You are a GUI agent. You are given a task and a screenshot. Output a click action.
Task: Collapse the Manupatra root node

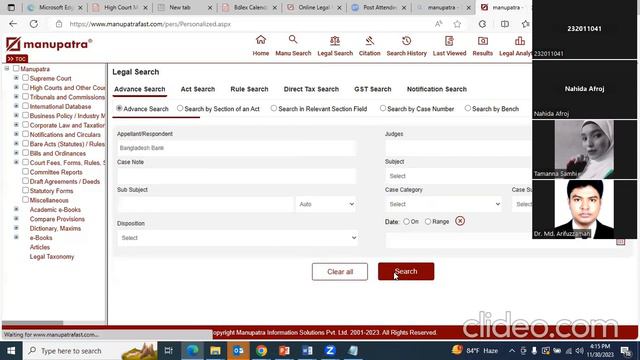click(x=7, y=68)
